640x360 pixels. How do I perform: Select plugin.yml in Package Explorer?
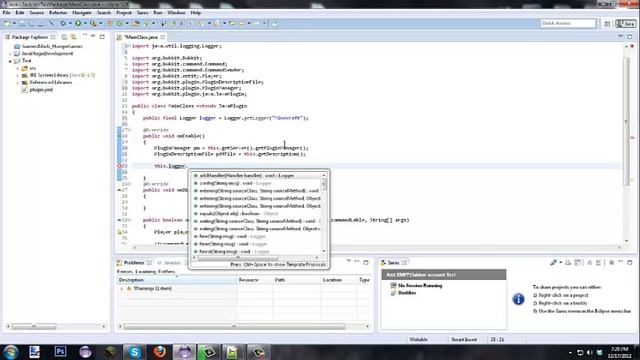[x=41, y=89]
